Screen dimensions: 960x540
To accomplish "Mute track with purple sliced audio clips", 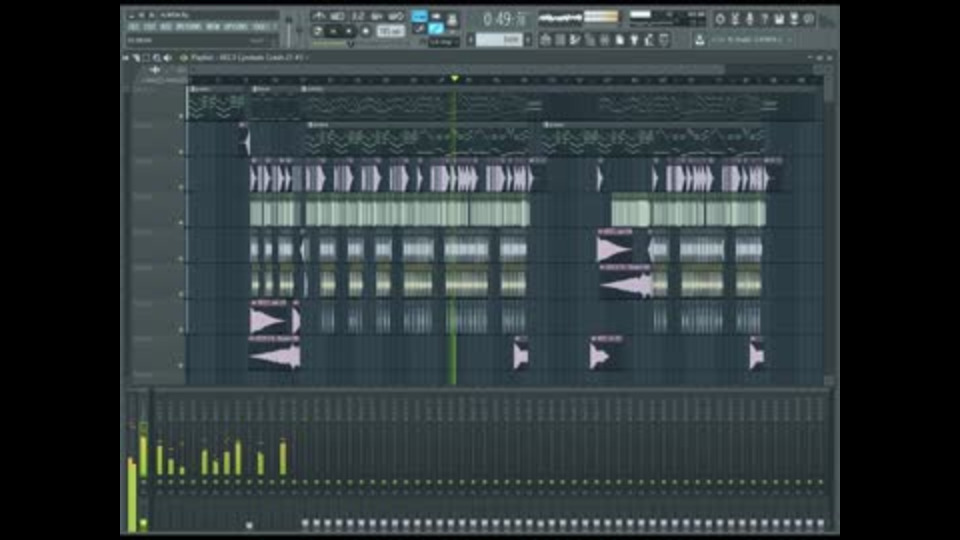I will [181, 187].
